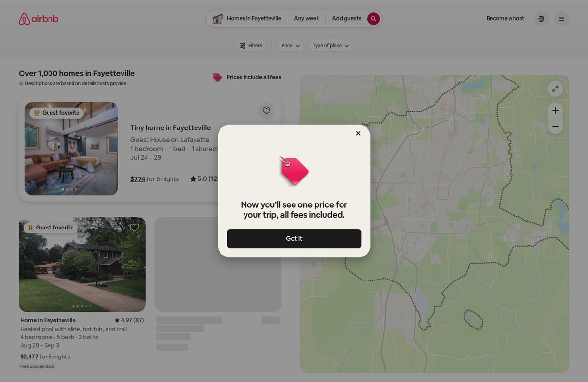Click Guest favorite badge on house listing
Screen dimensions: 588x382
(x=50, y=228)
